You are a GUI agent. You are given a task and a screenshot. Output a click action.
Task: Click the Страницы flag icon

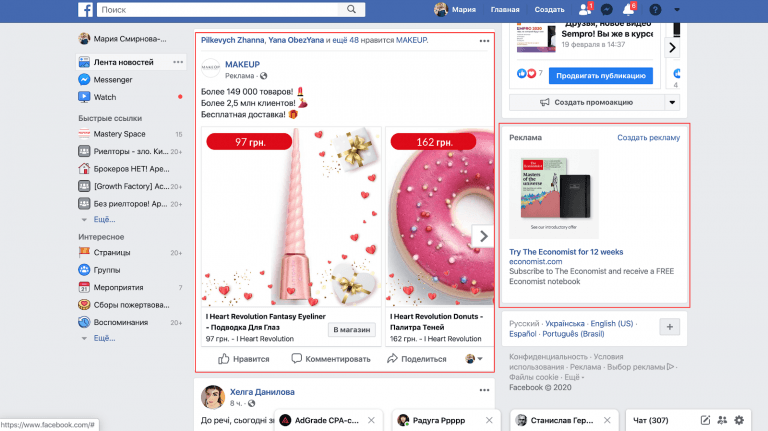(84, 252)
